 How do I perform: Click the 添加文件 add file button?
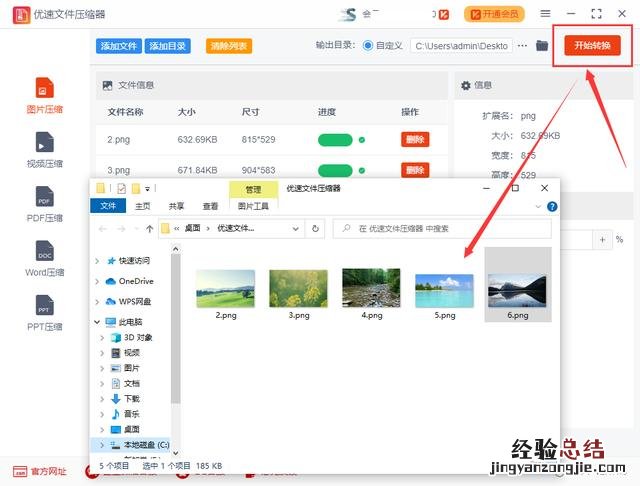coord(119,46)
